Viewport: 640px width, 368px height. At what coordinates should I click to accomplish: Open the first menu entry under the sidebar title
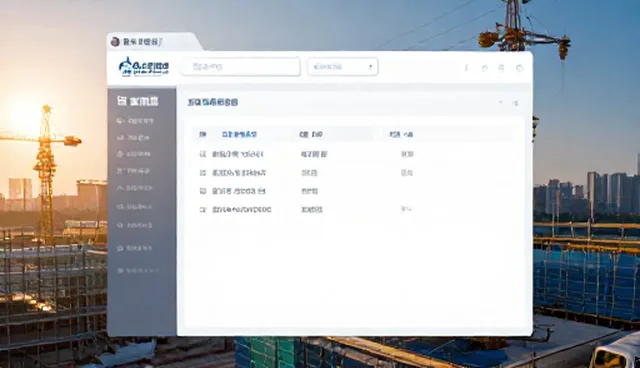click(135, 121)
